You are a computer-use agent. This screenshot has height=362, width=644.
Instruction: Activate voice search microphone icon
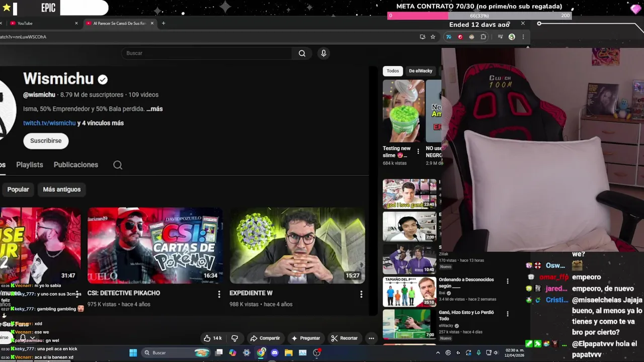click(x=324, y=53)
